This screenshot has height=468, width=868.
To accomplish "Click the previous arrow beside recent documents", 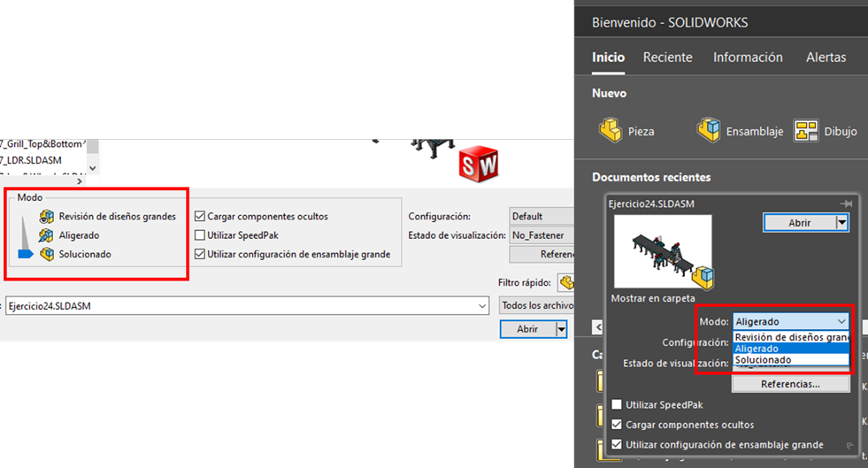I will 597,327.
